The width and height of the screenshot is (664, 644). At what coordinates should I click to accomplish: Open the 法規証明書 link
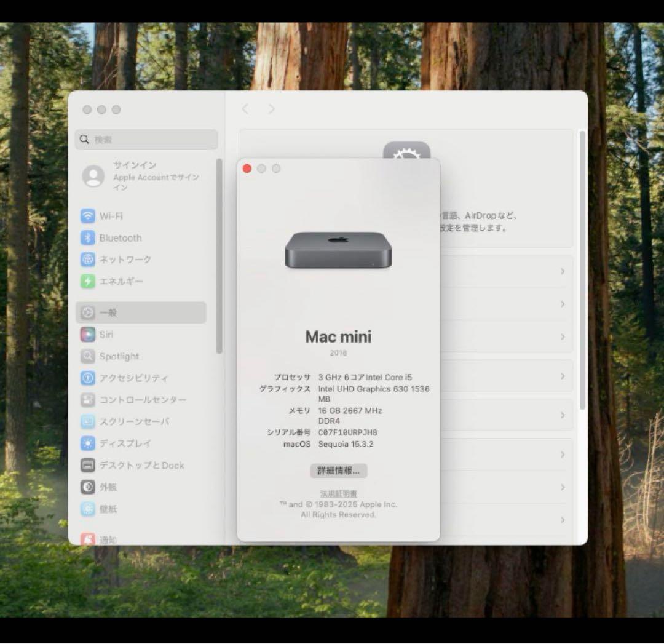pos(337,493)
